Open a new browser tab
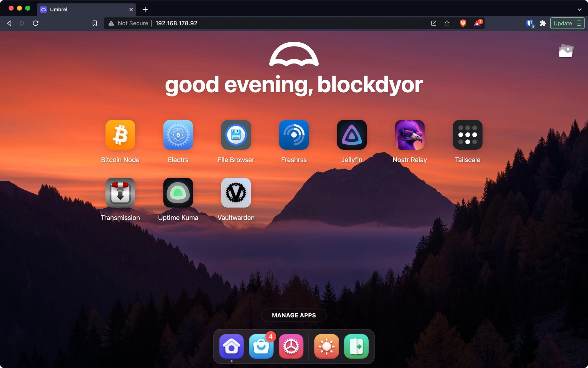 (145, 9)
